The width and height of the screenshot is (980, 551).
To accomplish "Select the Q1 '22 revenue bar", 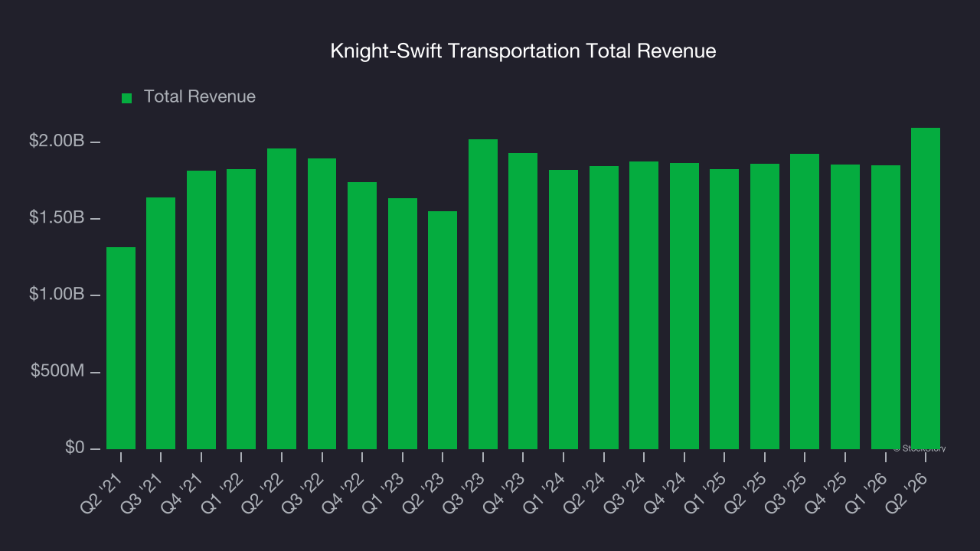I will coord(241,309).
